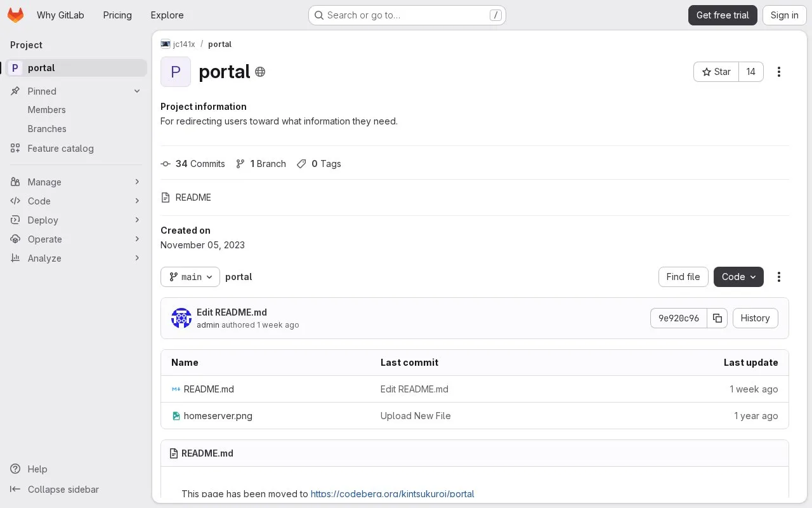View the 1 Branch link

click(261, 164)
